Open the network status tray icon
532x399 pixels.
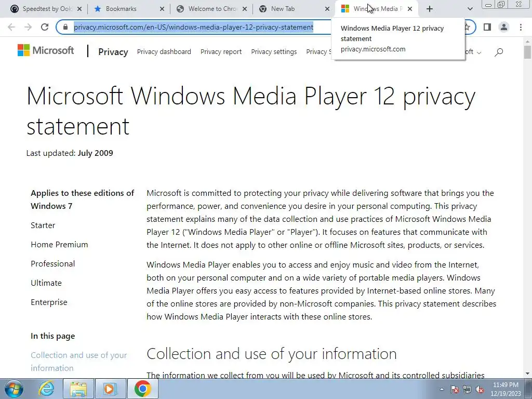point(467,389)
